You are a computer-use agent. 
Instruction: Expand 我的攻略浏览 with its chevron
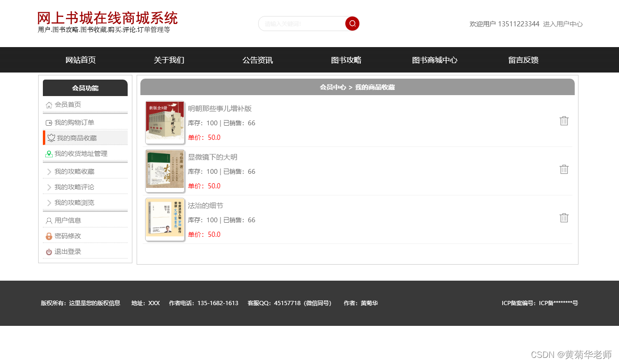pos(49,202)
